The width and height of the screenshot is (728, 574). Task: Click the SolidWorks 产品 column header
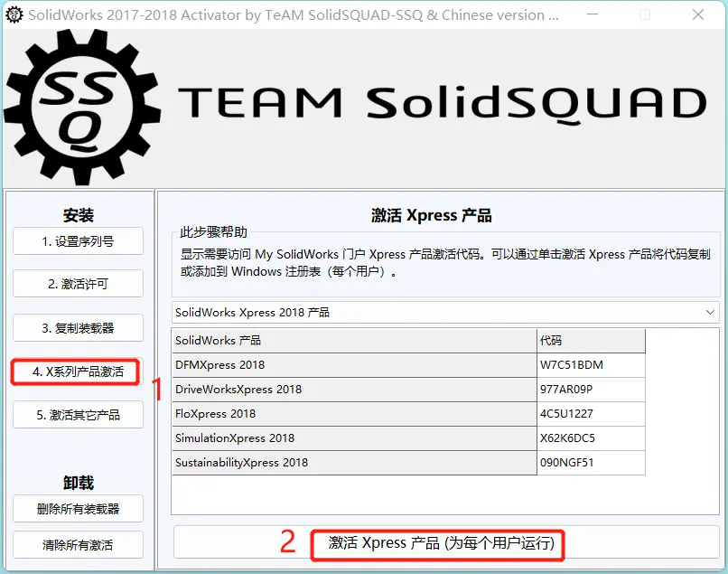[354, 341]
